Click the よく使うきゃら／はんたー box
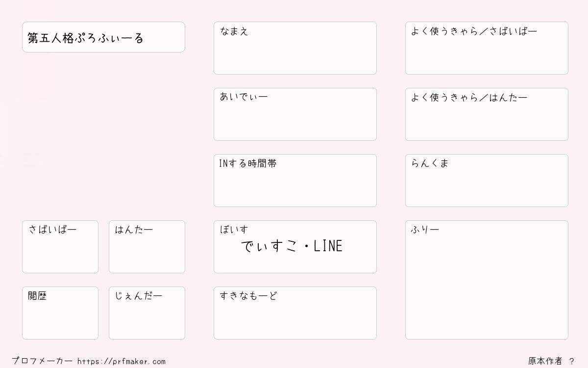Image resolution: width=588 pixels, height=368 pixels. pyautogui.click(x=487, y=114)
